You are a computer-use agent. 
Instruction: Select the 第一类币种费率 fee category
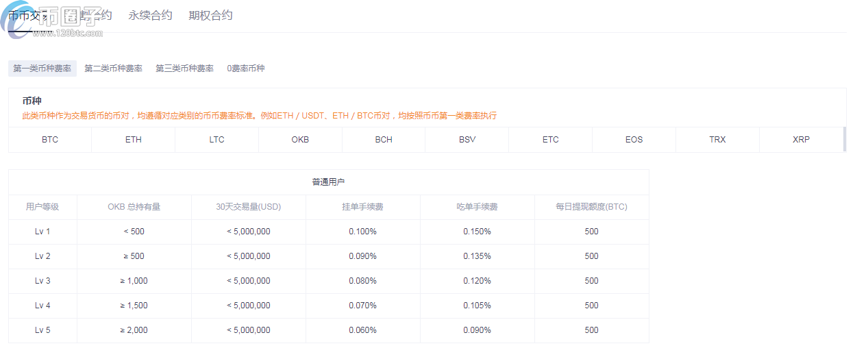42,69
